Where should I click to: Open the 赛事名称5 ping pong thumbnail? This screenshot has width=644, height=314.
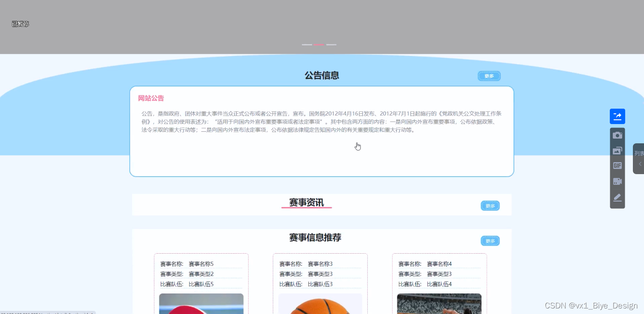click(201, 304)
